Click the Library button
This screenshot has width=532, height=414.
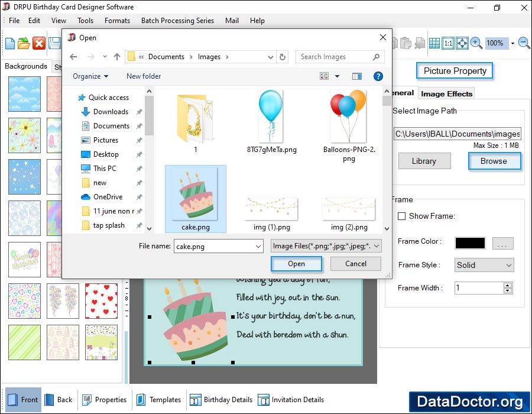click(x=424, y=161)
